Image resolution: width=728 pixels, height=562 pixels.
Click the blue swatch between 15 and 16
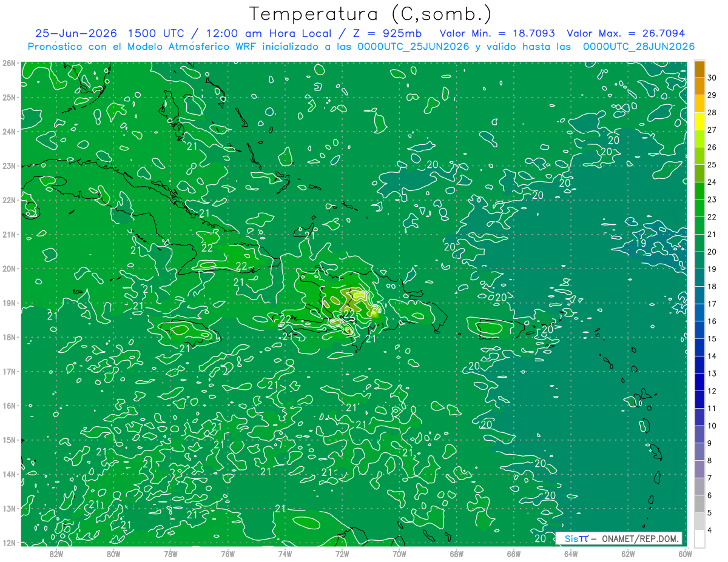[699, 330]
